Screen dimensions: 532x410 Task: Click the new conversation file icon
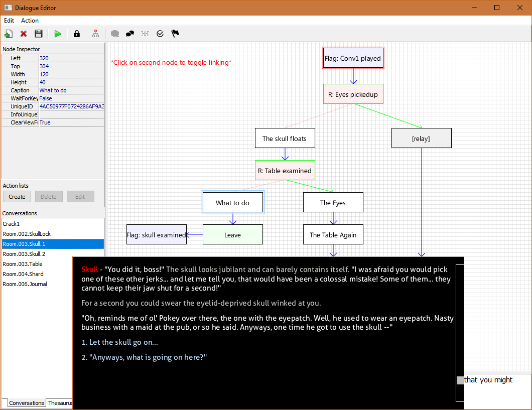click(9, 34)
